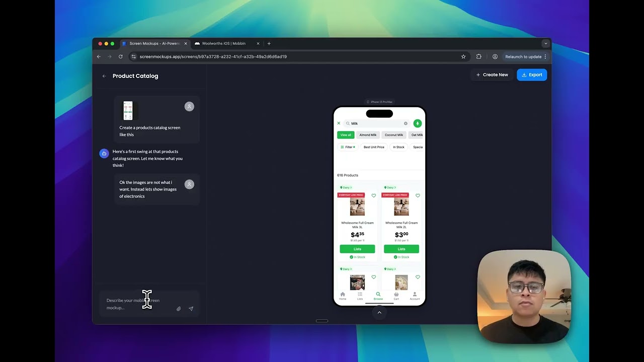Open the attached reference image thumbnail in chat
The height and width of the screenshot is (362, 644).
click(x=128, y=111)
